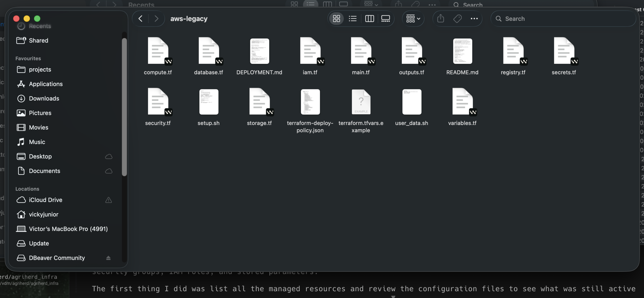This screenshot has height=298, width=644.
Task: Open the More actions ellipsis menu in aws-legacy
Action: (x=474, y=19)
